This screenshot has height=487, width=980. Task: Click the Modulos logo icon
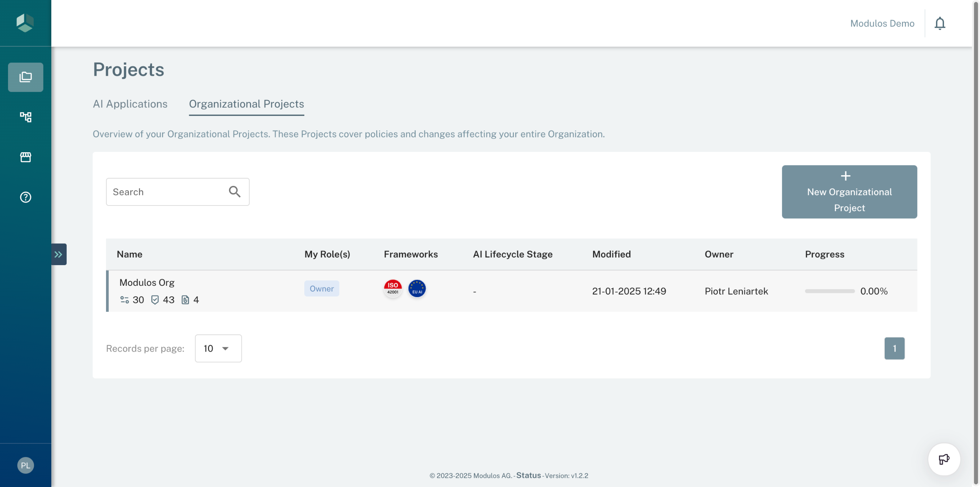(25, 23)
